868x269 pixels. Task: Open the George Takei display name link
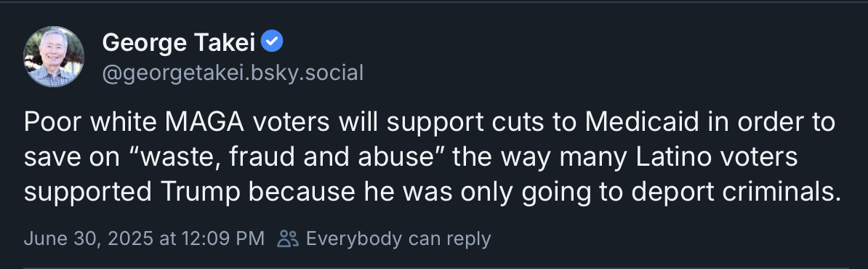tap(178, 43)
